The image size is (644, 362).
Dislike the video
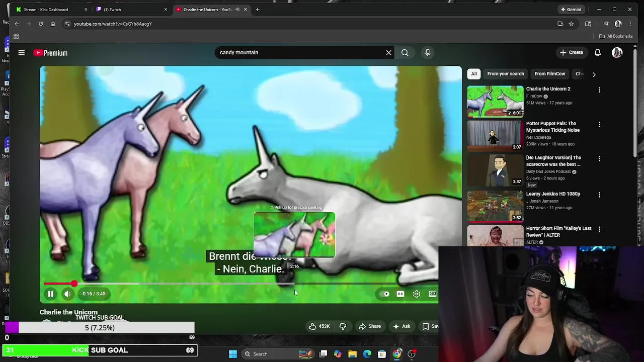[343, 326]
